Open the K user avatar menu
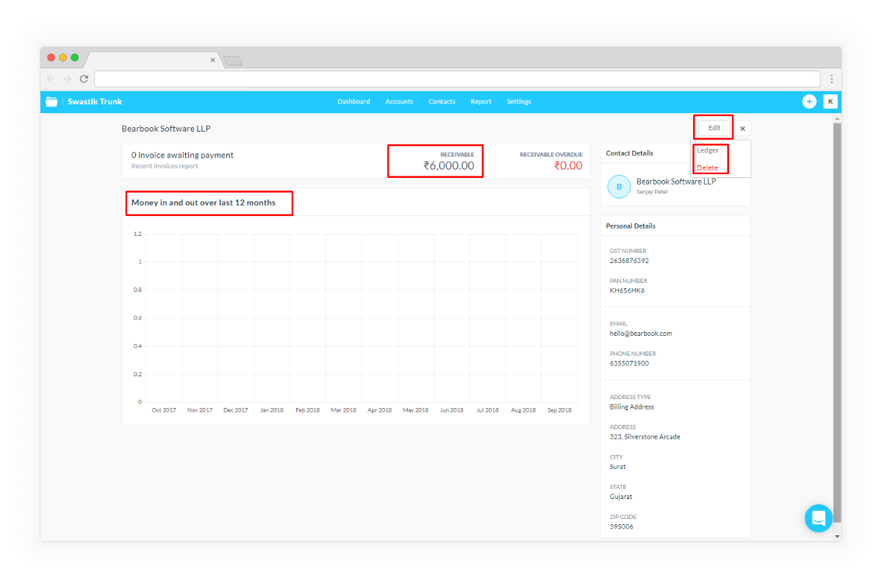 [831, 101]
